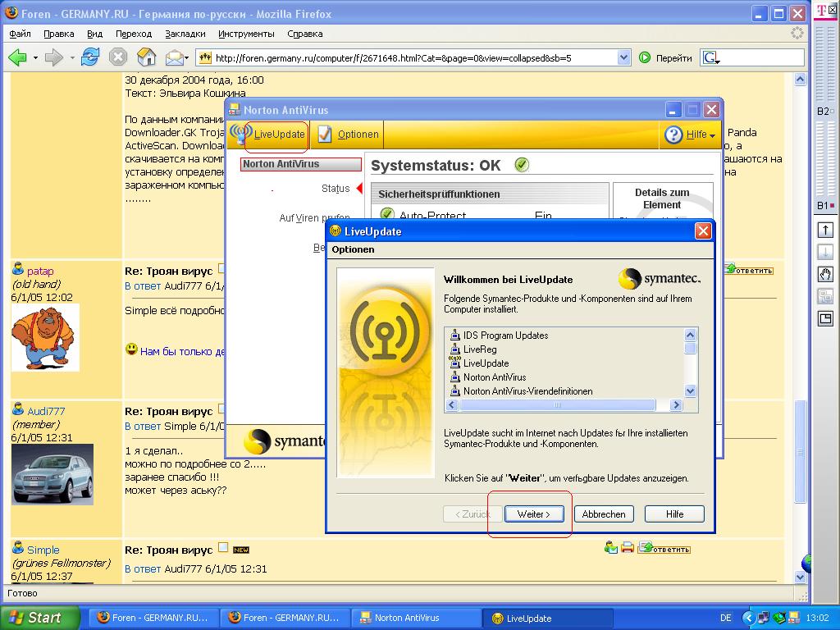Image resolution: width=840 pixels, height=630 pixels.
Task: Open the Windows Start menu
Action: (x=40, y=618)
